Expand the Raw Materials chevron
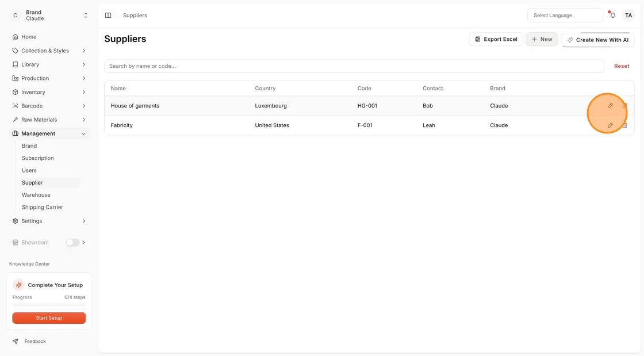644x356 pixels. tap(84, 120)
